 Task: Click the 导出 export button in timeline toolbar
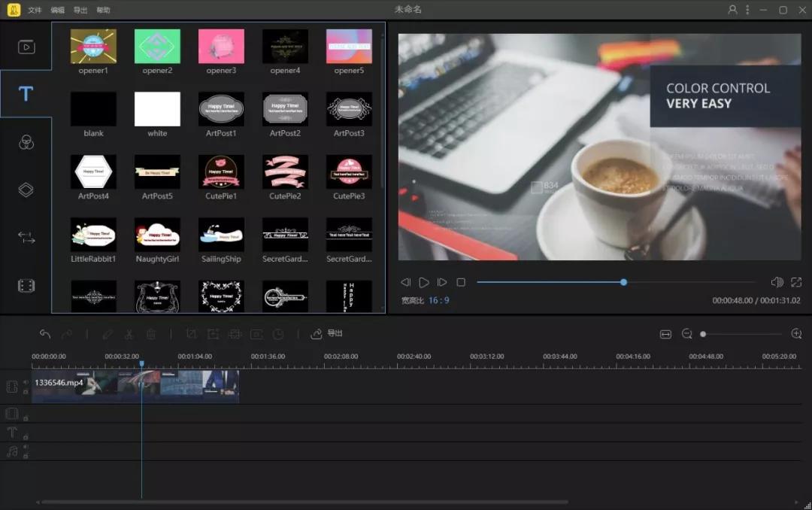point(327,334)
